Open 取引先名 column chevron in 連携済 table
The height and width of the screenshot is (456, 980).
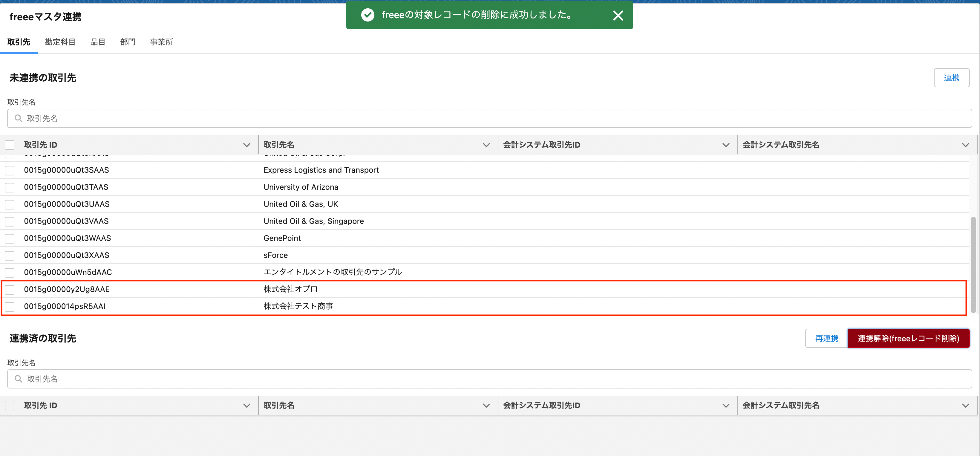[x=486, y=405]
